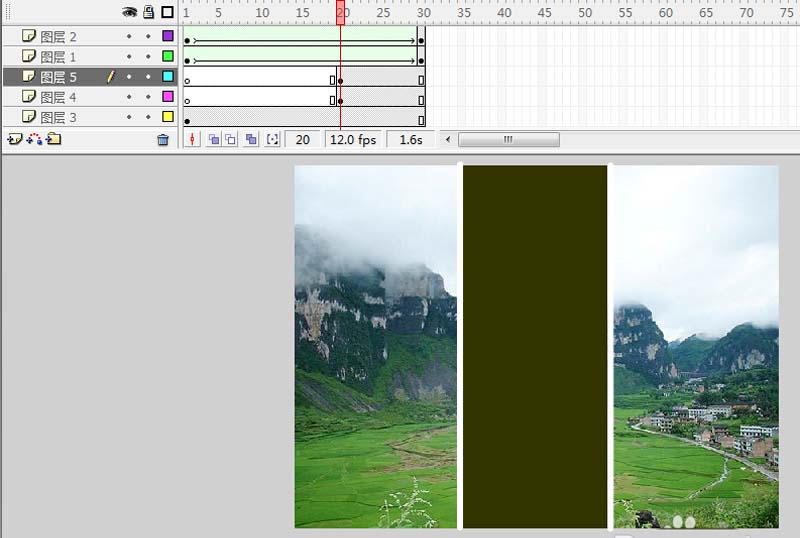Enable onion skin outlines
The height and width of the screenshot is (538, 800).
tap(231, 139)
